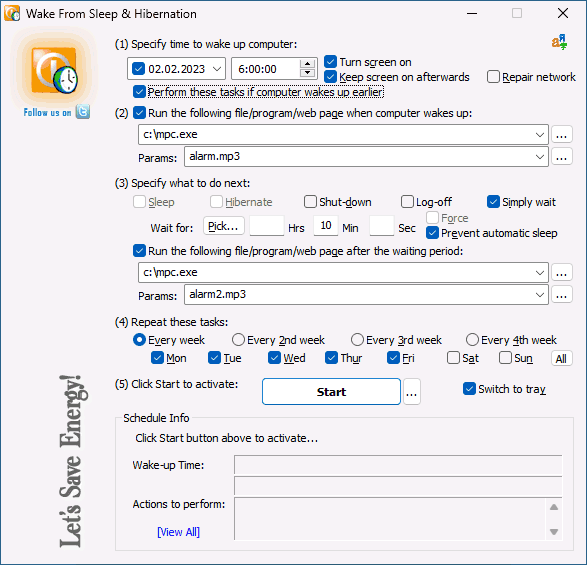The image size is (587, 565).
Task: Click the Min field showing 10
Action: coord(326,225)
